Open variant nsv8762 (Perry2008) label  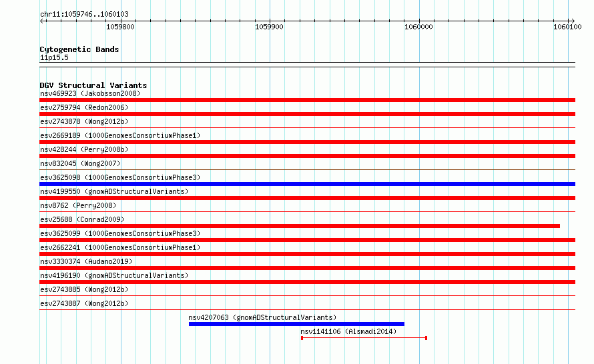(x=78, y=205)
